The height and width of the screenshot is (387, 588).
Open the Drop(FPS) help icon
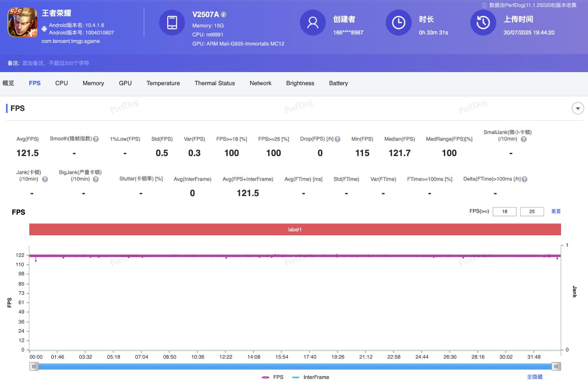pos(338,139)
